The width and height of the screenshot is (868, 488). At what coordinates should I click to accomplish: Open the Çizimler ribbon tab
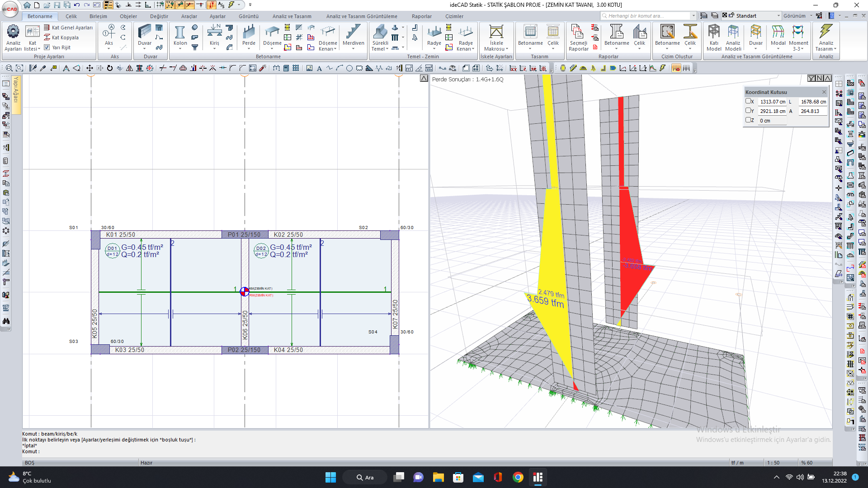click(x=454, y=16)
